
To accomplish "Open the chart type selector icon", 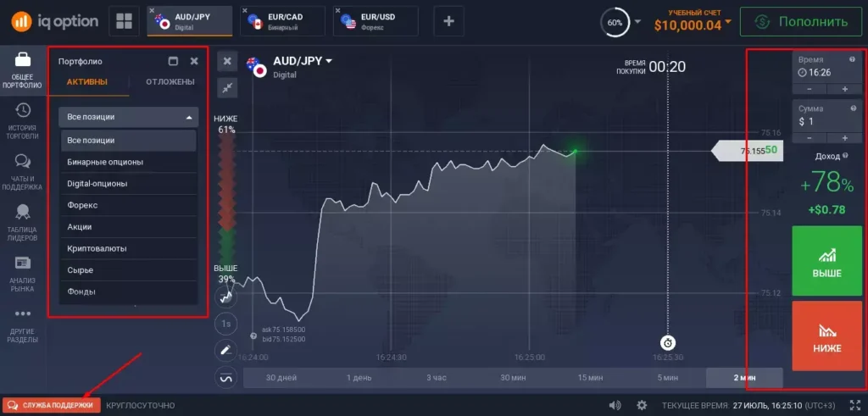I will coord(225,297).
